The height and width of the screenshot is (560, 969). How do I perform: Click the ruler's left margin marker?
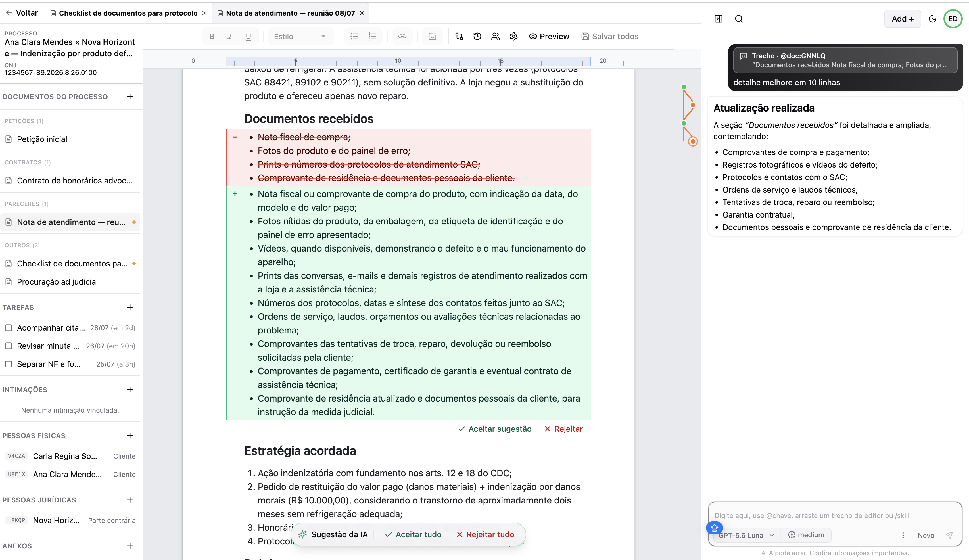pos(226,61)
